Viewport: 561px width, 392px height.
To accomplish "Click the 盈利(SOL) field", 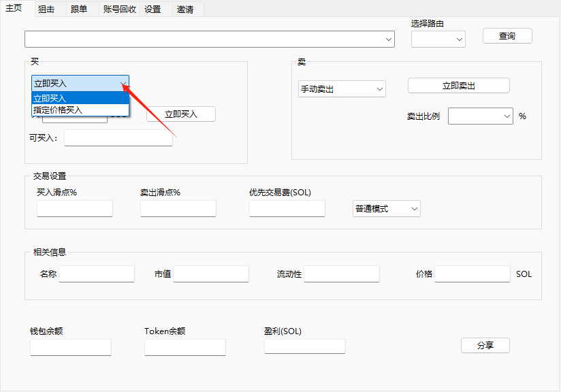I will (305, 346).
